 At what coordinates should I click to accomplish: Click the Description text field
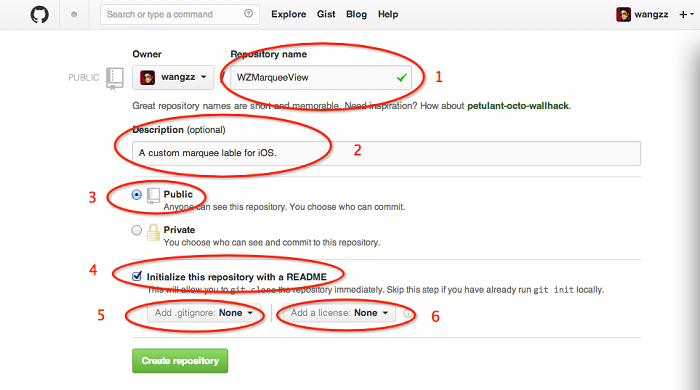tap(386, 153)
